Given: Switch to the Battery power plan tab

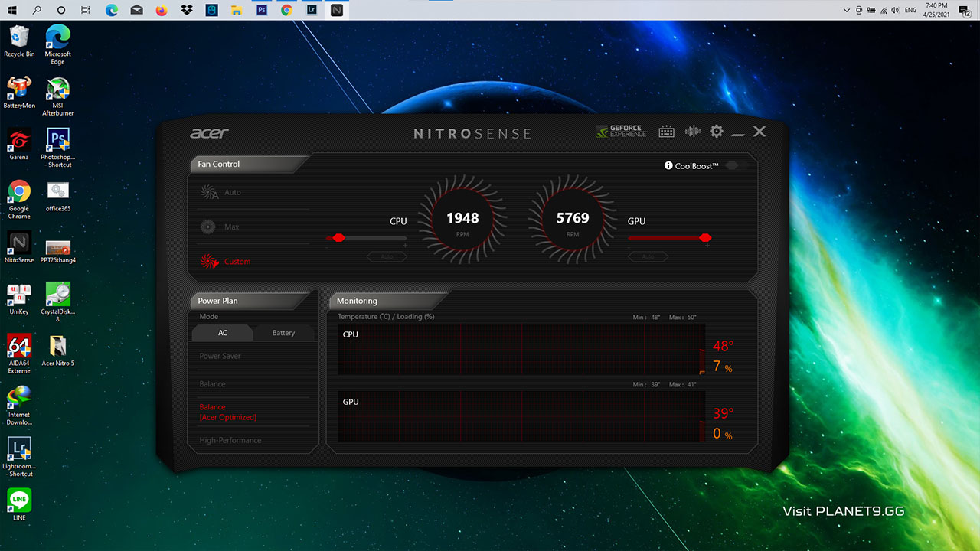Looking at the screenshot, I should [x=283, y=333].
